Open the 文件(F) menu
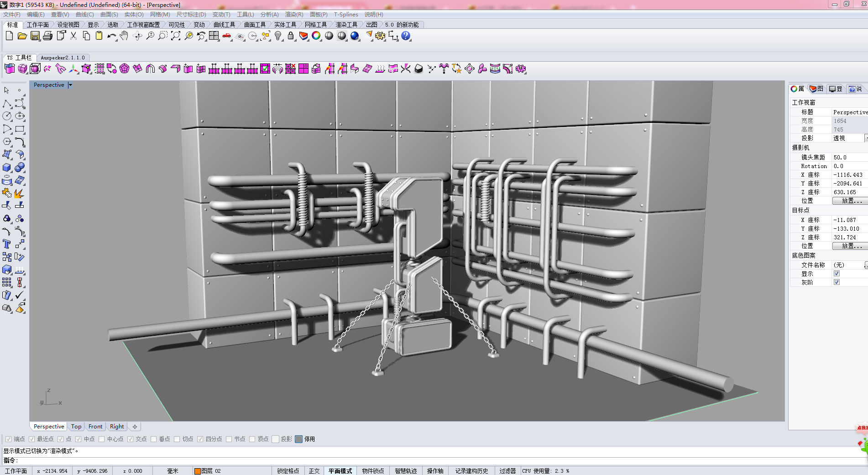 pos(12,15)
